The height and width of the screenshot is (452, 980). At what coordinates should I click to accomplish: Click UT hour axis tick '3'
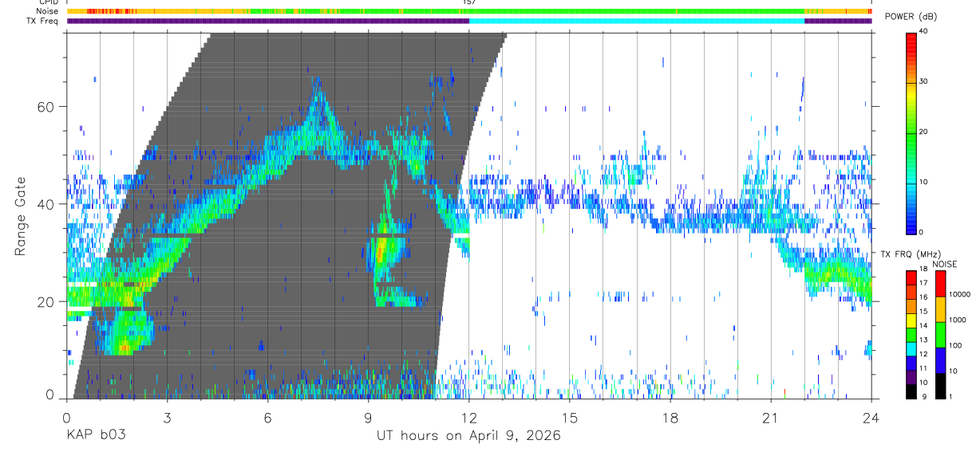click(x=167, y=417)
